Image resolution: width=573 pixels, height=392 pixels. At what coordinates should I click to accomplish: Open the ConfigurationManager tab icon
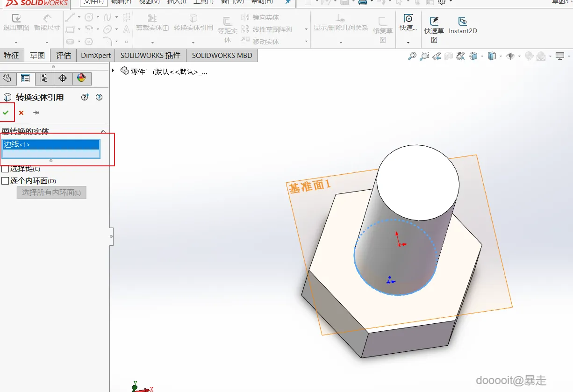coord(44,78)
